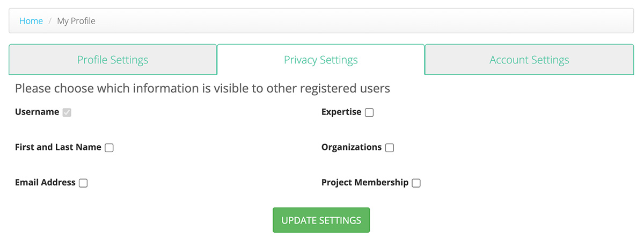The width and height of the screenshot is (644, 251).
Task: Click the Username label text
Action: [x=37, y=112]
